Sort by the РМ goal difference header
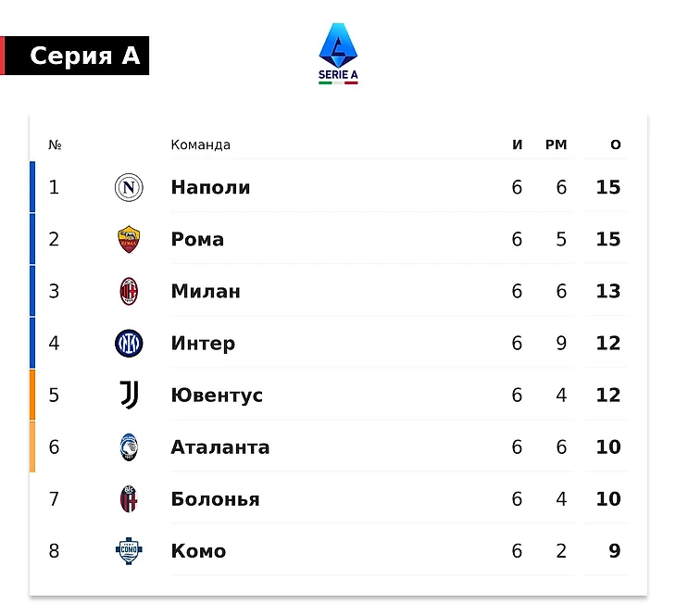 point(556,145)
